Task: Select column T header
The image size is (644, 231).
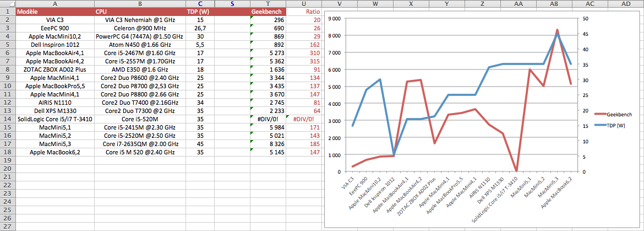Action: 268,4
